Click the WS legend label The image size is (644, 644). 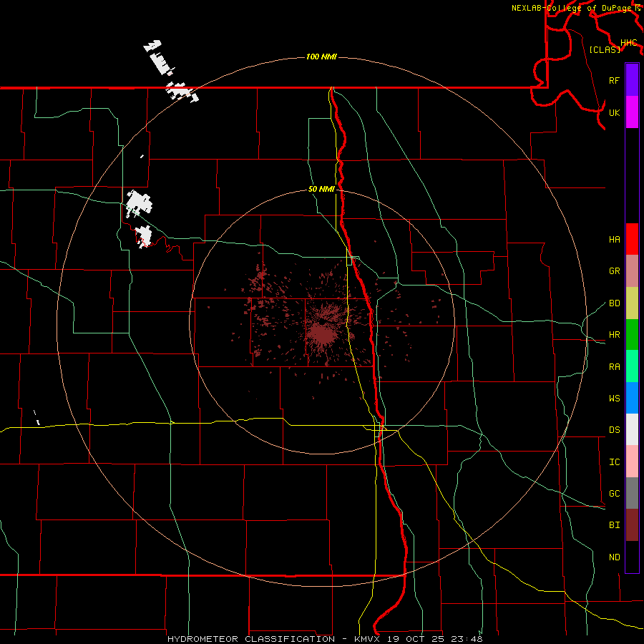tap(614, 399)
